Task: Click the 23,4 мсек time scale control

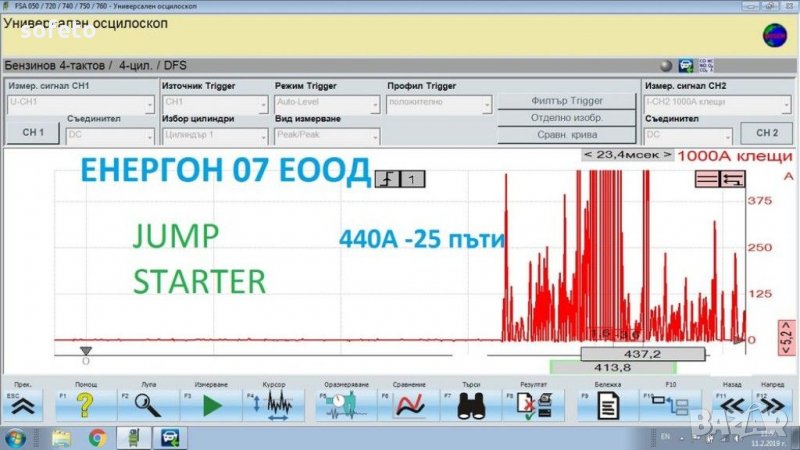Action: coord(623,155)
